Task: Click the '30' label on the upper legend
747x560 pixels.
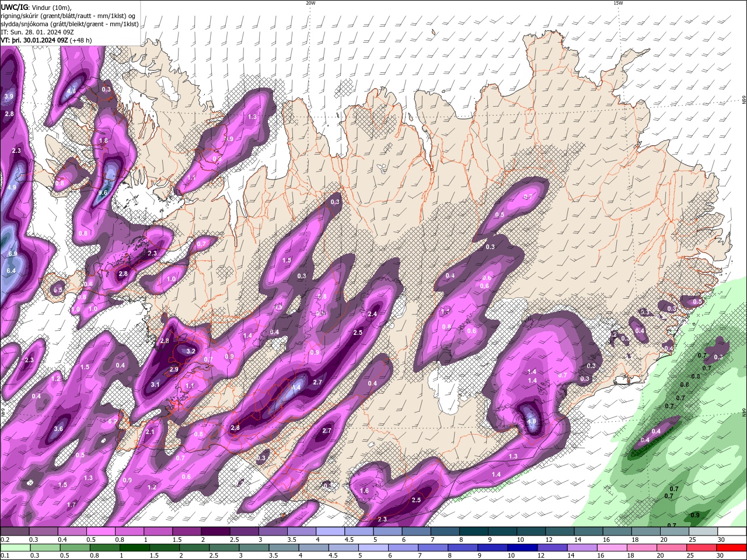Action: (x=721, y=540)
